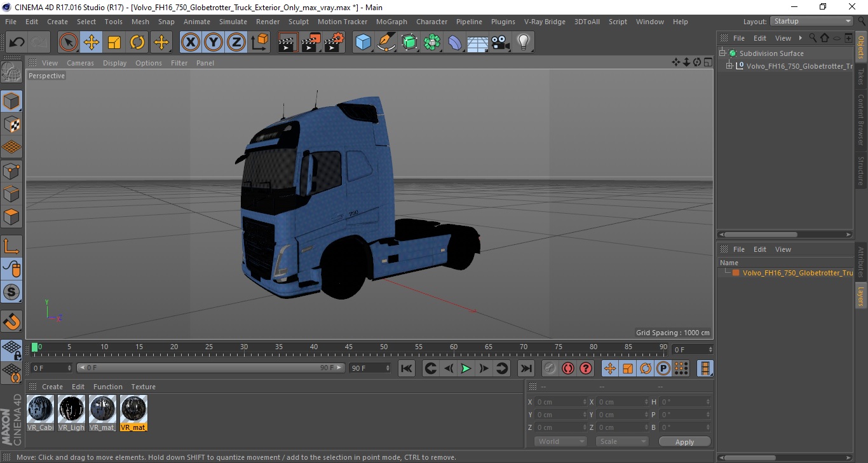Open the Array modeling objects icon
This screenshot has height=463, width=868.
[432, 43]
